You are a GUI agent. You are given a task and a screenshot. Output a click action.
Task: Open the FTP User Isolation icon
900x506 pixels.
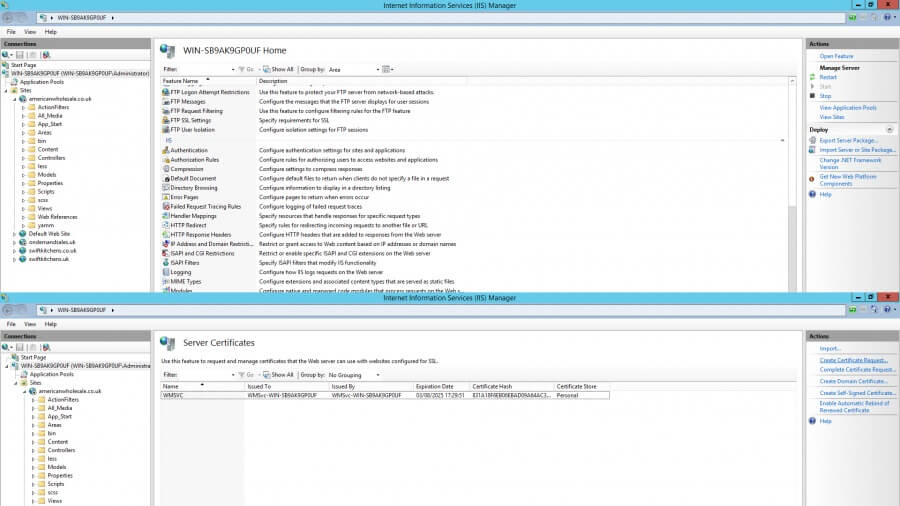pos(166,130)
